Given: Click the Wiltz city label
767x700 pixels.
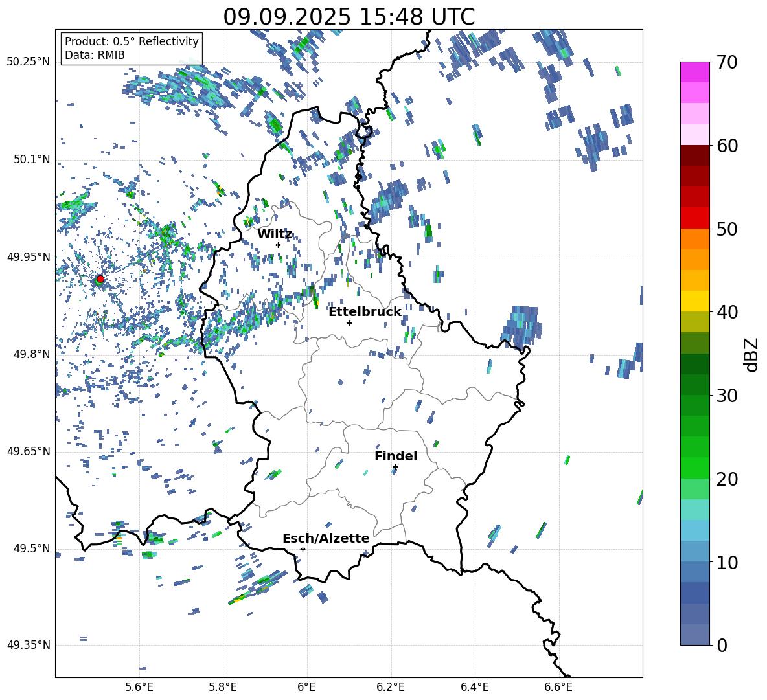Looking at the screenshot, I should [275, 234].
